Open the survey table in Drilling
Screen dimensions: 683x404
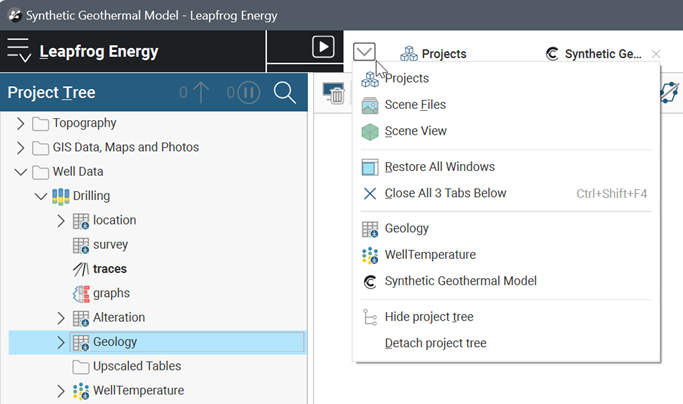110,244
